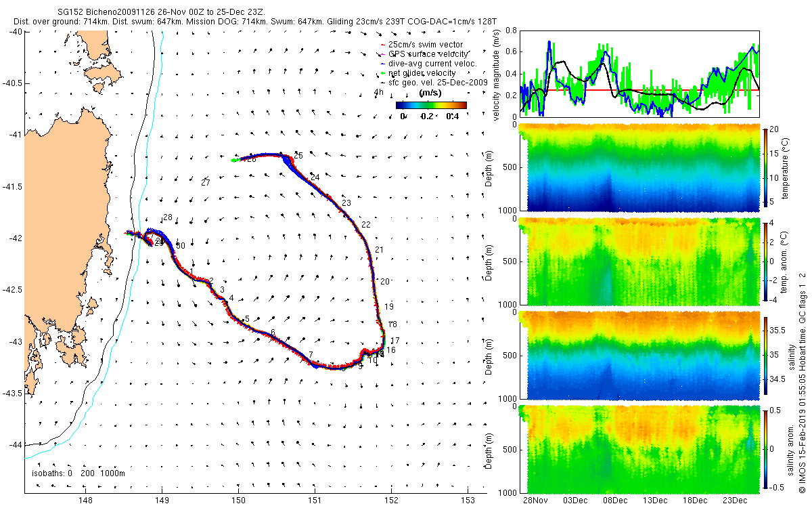Click the '23Dec' date tick
Screen dimensions: 812x508
[735, 500]
